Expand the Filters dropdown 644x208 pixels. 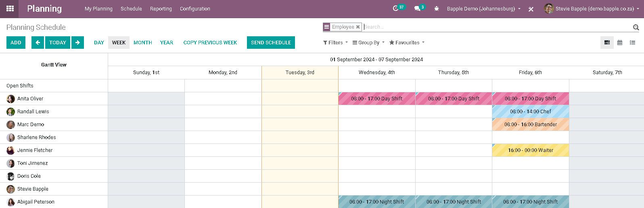(335, 43)
